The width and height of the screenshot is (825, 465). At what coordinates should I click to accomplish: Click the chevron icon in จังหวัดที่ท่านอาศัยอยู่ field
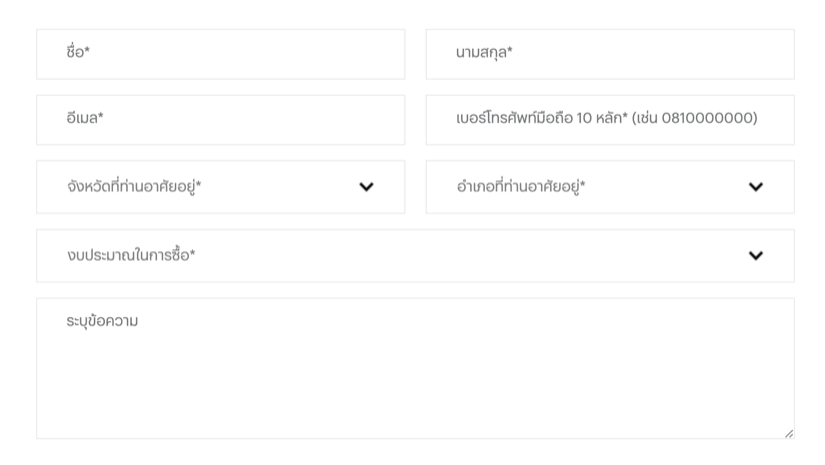point(366,187)
